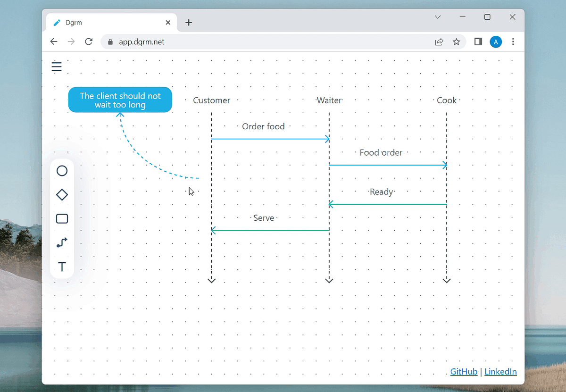The image size is (566, 392).
Task: Select the circle shape tool
Action: coord(62,171)
